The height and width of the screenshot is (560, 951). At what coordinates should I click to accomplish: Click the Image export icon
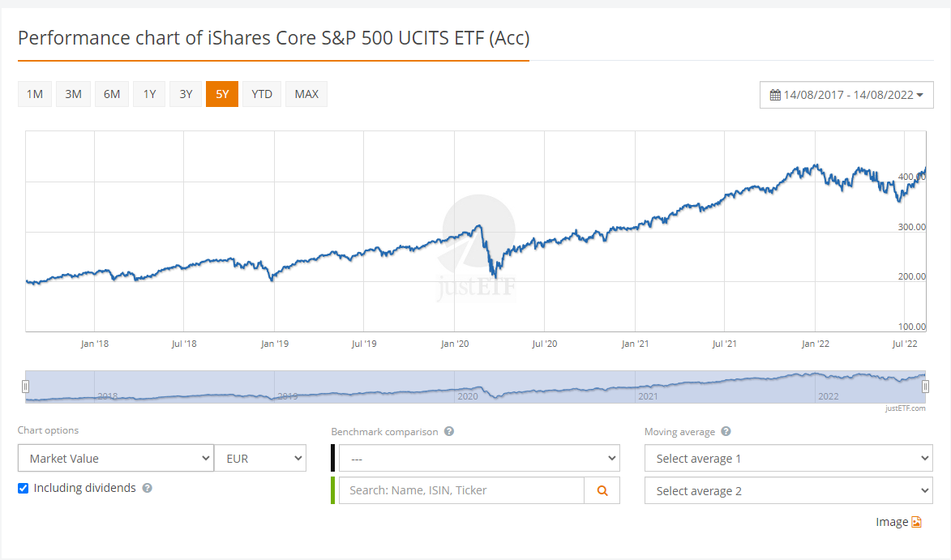[916, 522]
